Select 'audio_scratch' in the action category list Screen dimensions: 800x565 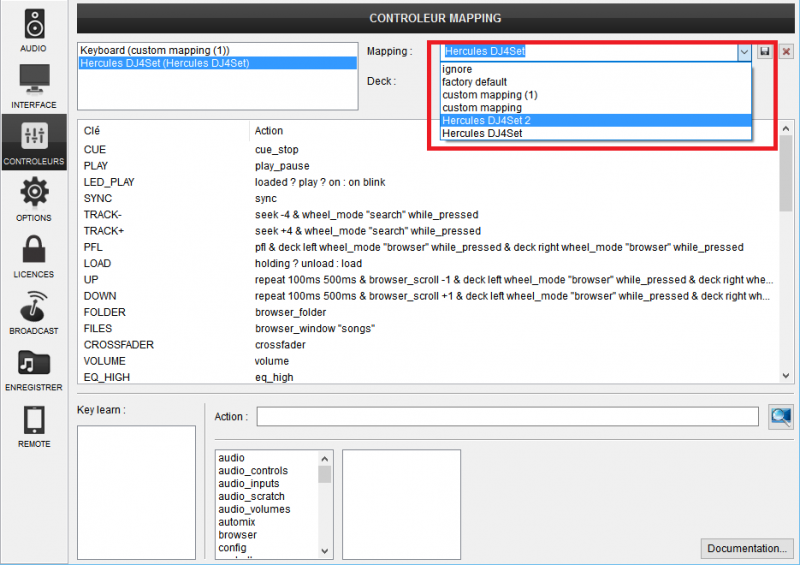251,496
